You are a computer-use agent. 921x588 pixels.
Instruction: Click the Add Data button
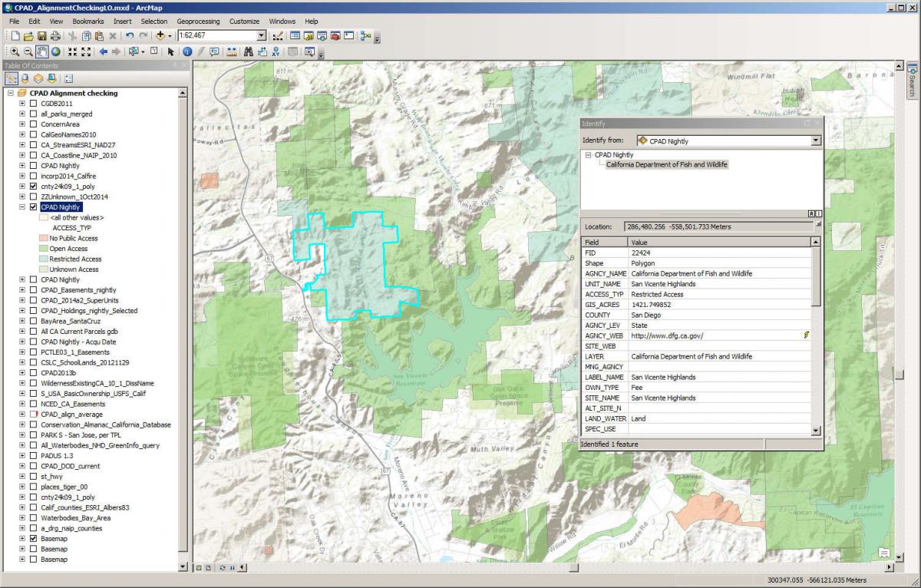coord(160,36)
